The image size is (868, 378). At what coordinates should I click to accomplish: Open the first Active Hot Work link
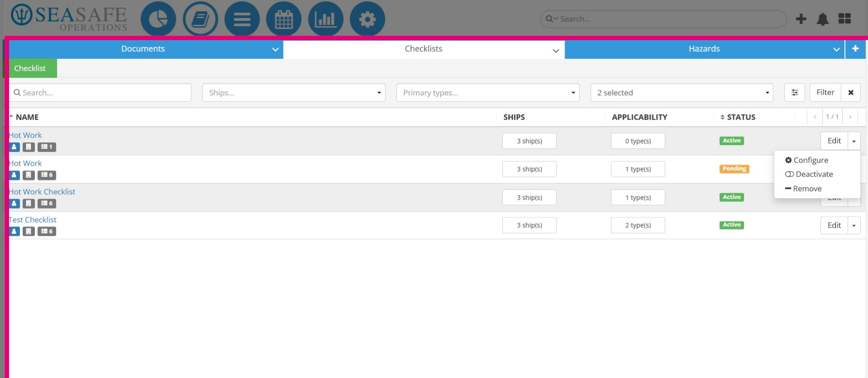click(25, 135)
